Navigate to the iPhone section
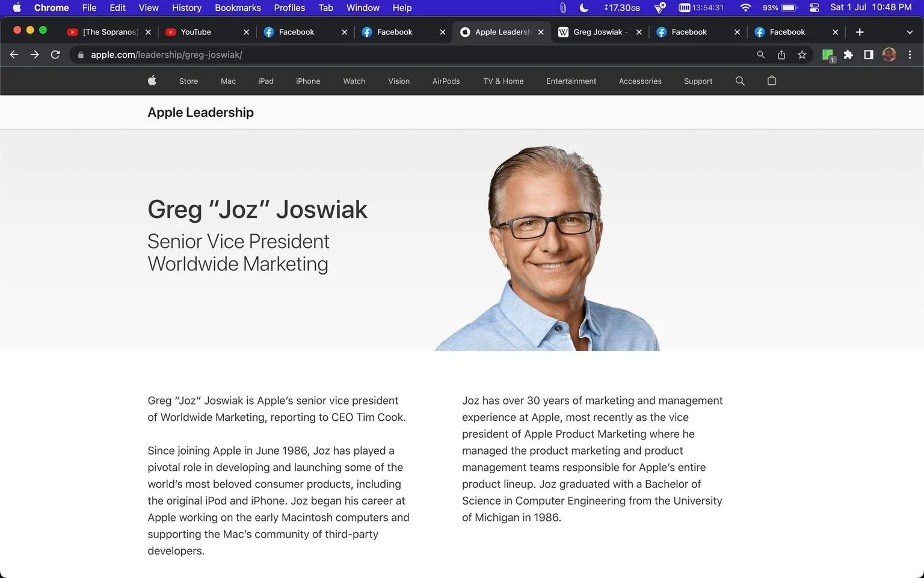Viewport: 924px width, 578px height. 308,81
